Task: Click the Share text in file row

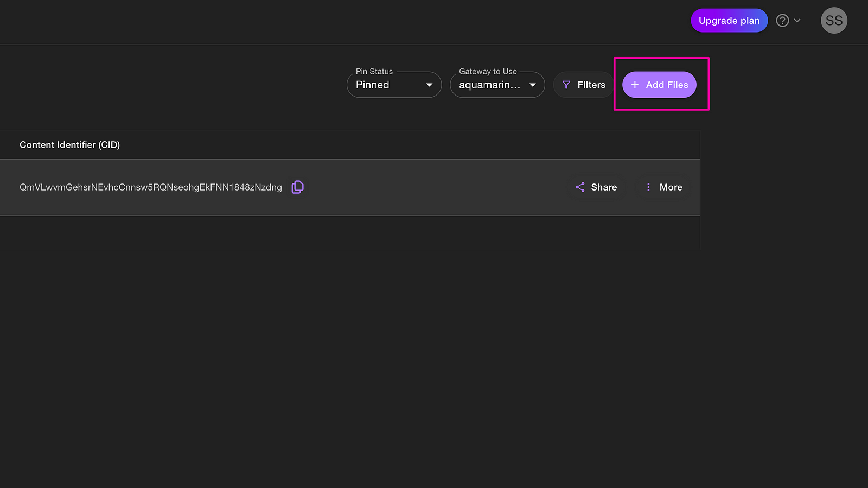Action: [604, 187]
